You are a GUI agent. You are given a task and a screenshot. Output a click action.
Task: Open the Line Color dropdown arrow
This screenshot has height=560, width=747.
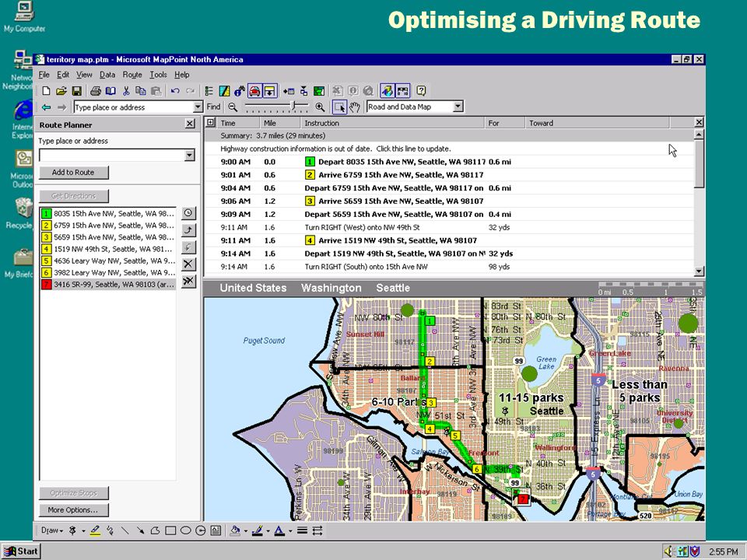pyautogui.click(x=268, y=531)
